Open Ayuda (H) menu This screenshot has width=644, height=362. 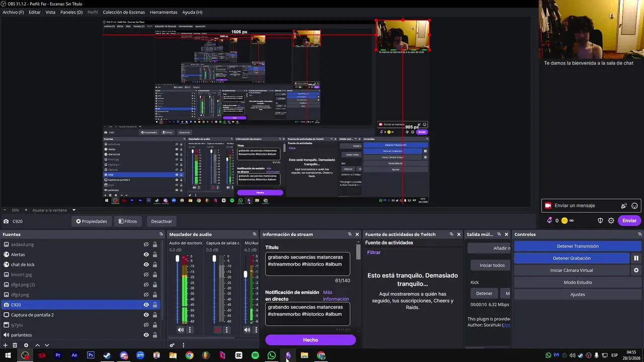pos(192,12)
